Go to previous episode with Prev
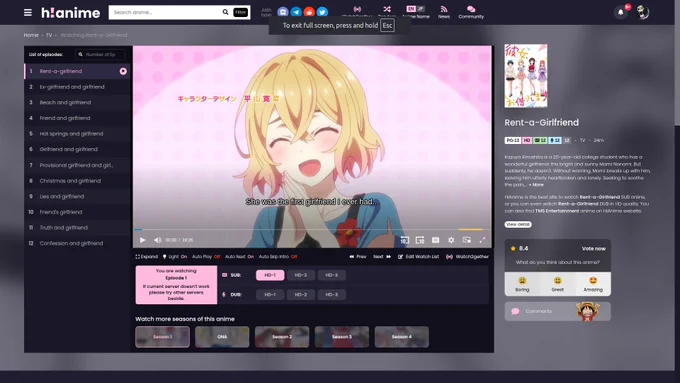This screenshot has width=680, height=383. click(358, 257)
